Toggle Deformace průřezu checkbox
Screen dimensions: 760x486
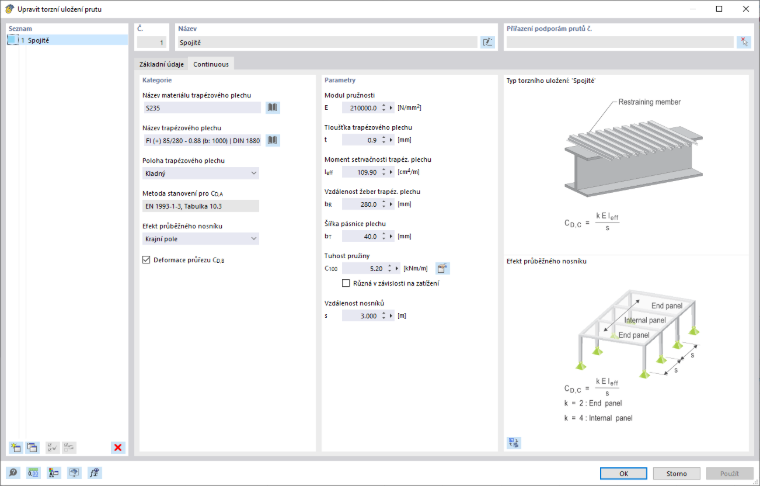(x=146, y=260)
